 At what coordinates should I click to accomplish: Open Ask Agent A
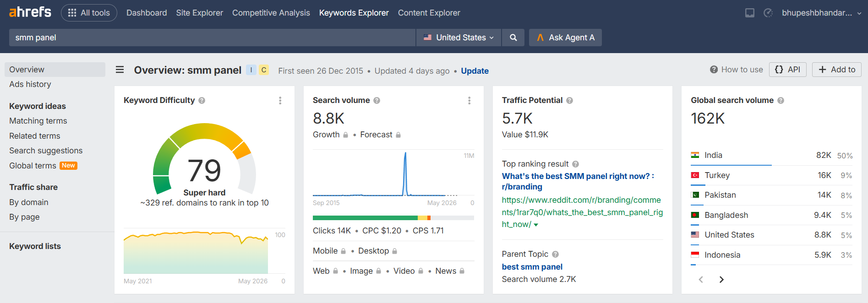click(565, 38)
